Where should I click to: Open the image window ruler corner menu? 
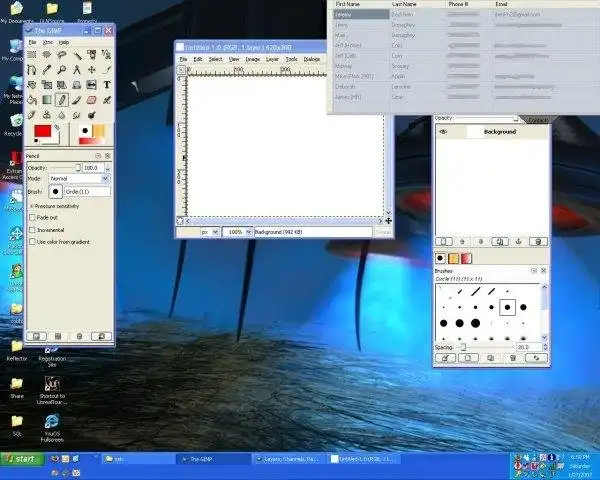click(x=181, y=70)
